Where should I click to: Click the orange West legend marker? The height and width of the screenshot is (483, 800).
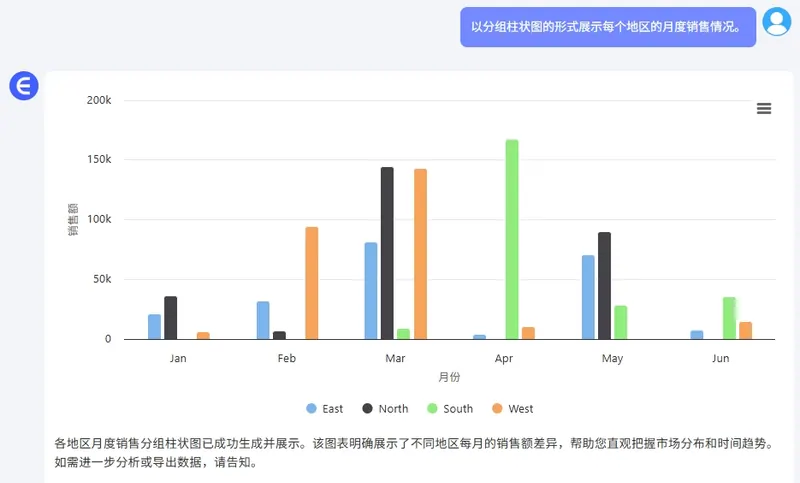click(497, 409)
